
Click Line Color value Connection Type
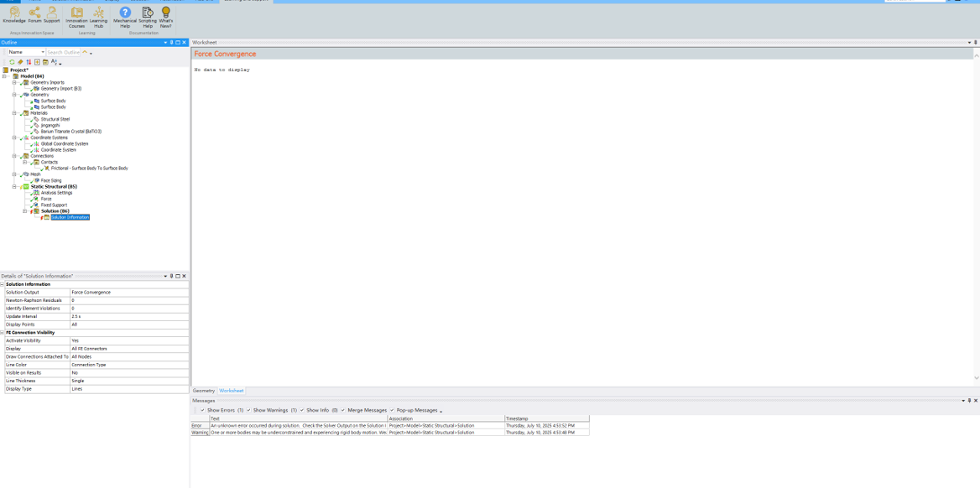coord(128,364)
